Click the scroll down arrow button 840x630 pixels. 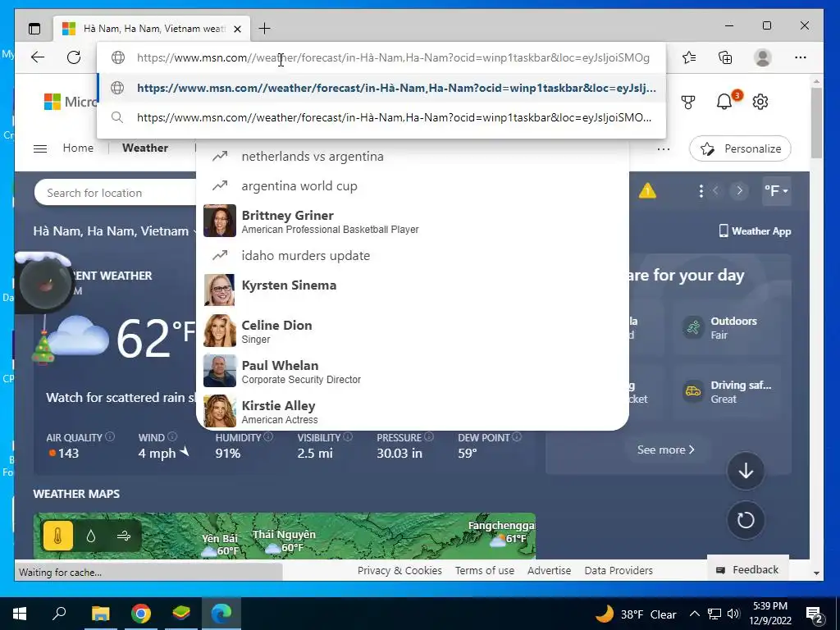tap(746, 471)
